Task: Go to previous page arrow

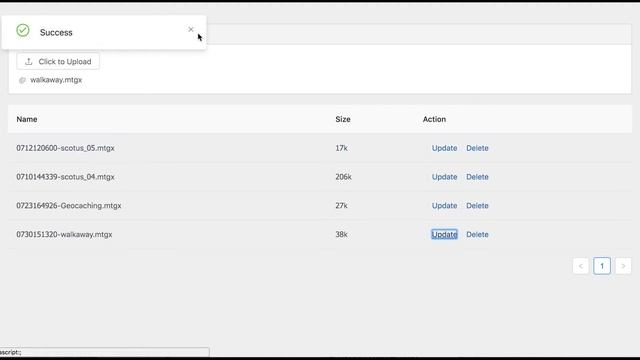Action: click(x=580, y=266)
